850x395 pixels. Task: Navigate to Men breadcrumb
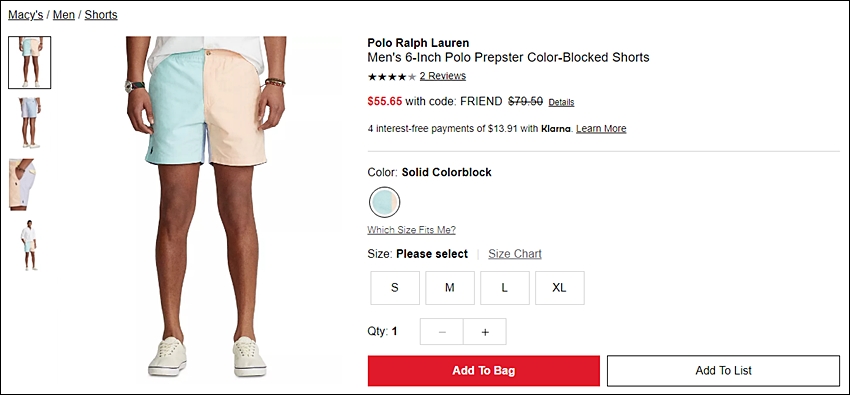coord(63,15)
